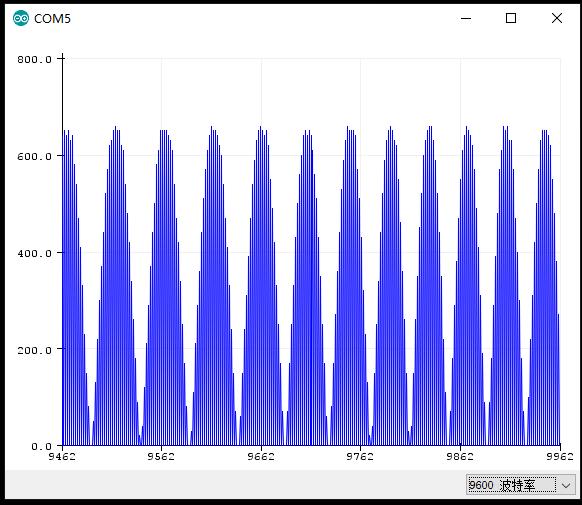The height and width of the screenshot is (505, 582).
Task: Close the COM5 serial plotter window
Action: point(556,18)
